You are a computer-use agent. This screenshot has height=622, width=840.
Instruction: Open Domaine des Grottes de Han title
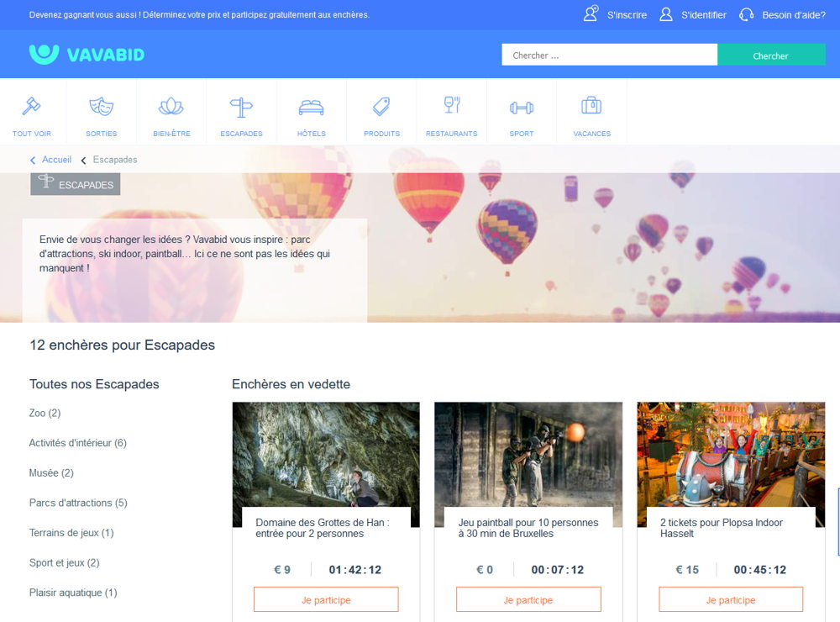click(x=323, y=528)
